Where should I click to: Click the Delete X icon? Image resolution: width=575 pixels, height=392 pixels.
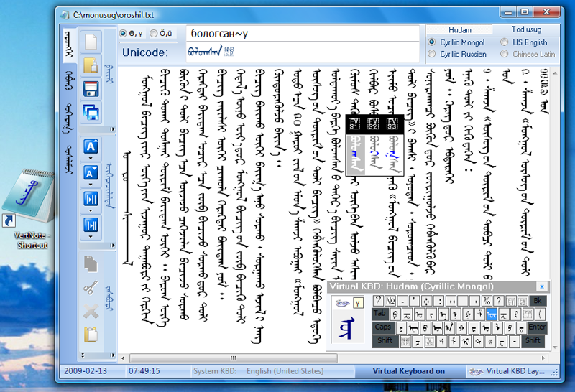91,312
